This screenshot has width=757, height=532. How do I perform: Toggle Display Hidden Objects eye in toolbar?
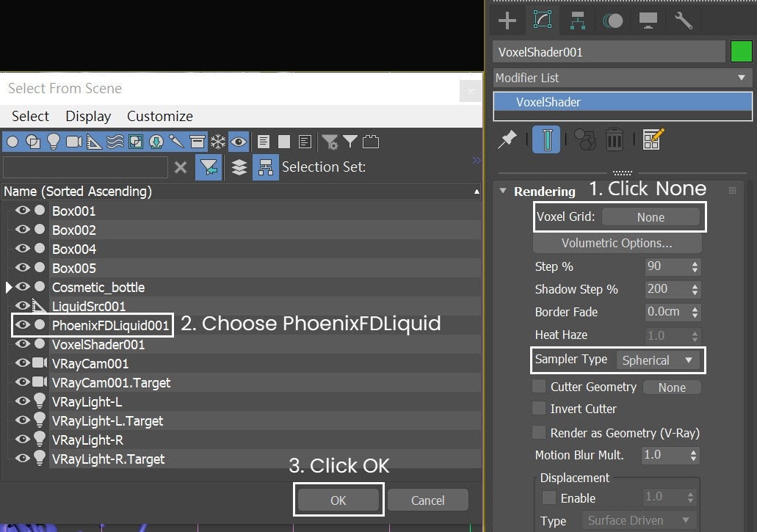[239, 142]
